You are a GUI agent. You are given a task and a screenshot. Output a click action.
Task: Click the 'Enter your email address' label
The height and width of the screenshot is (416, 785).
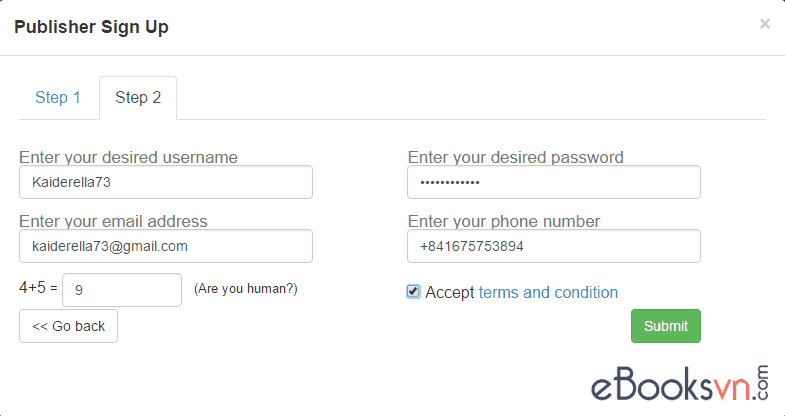point(113,221)
